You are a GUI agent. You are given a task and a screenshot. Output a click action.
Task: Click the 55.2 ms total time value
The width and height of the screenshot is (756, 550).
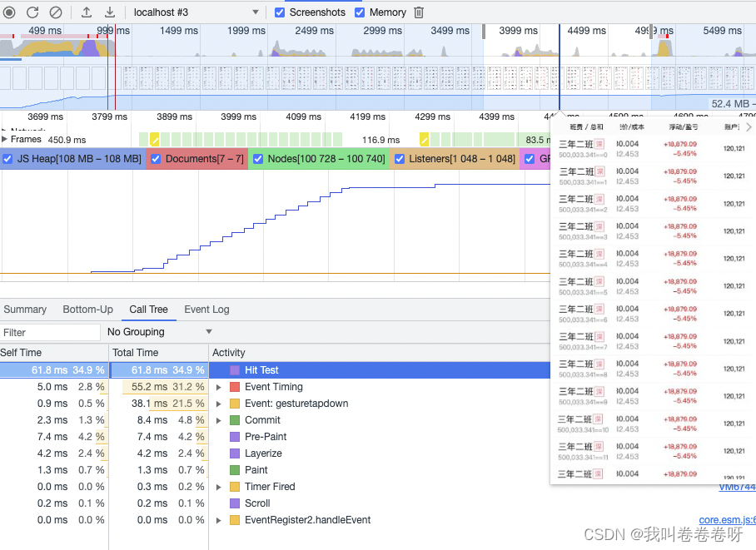pos(150,387)
